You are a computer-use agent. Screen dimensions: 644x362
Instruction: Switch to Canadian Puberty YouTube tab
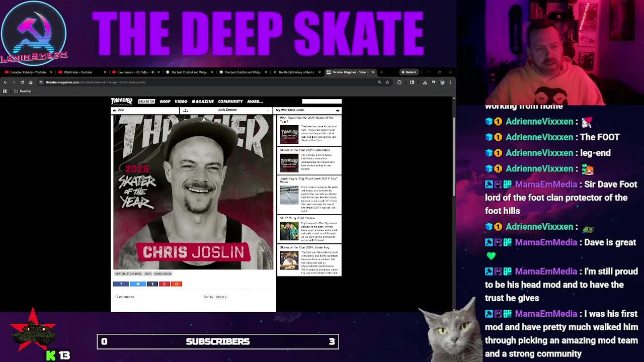28,72
